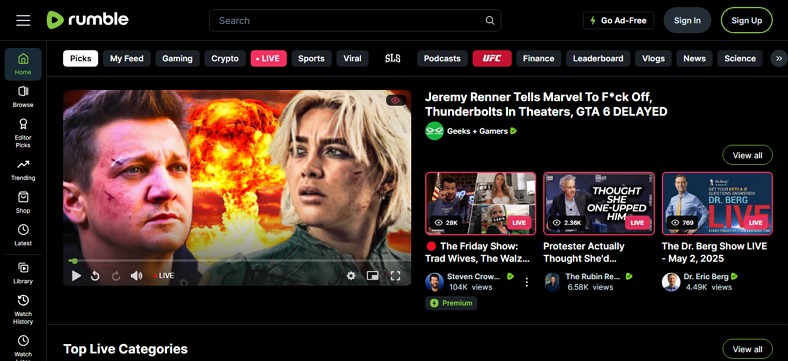Screen dimensions: 788x361
Task: Click the Sign Up button
Action: point(746,21)
